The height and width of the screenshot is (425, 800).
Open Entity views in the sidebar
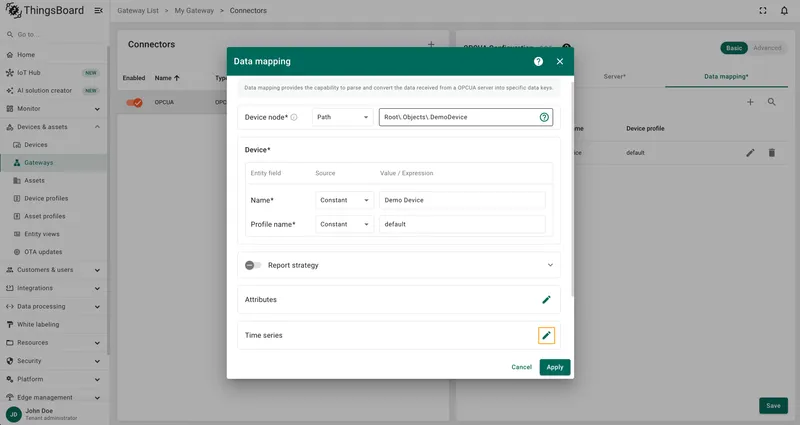pyautogui.click(x=54, y=234)
